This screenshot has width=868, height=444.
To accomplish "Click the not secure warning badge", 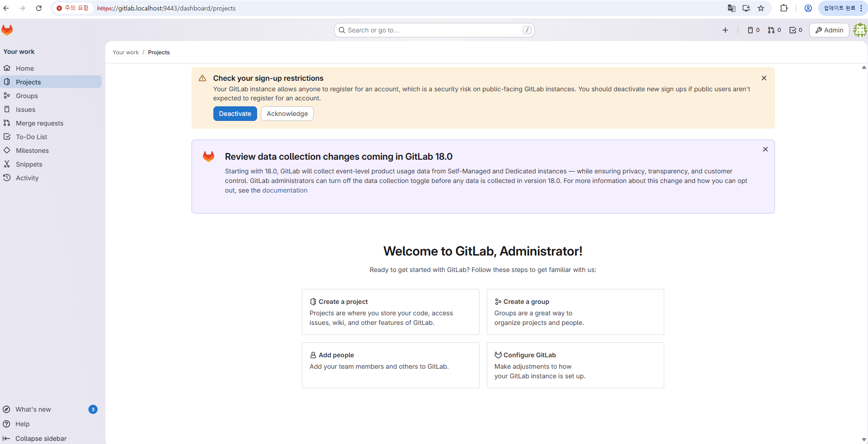I will [x=73, y=8].
